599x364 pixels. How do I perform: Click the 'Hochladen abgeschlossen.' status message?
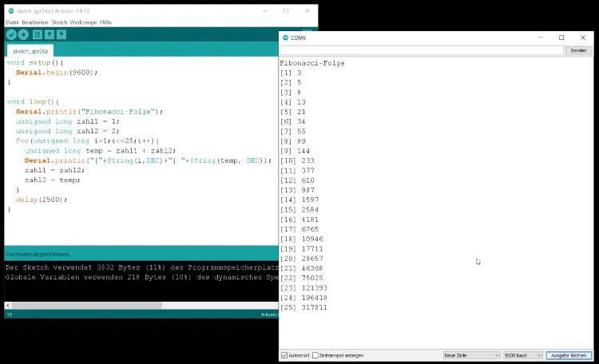pyautogui.click(x=38, y=255)
